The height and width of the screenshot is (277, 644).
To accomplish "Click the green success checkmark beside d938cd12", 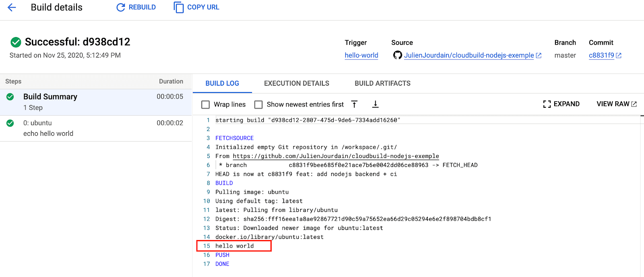I will 16,42.
